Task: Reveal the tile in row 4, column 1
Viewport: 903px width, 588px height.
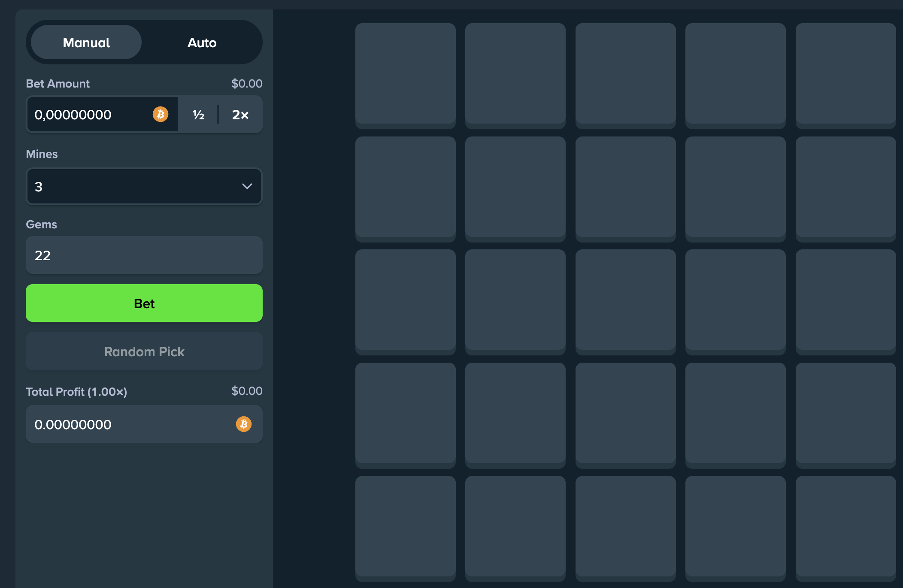Action: pos(406,415)
